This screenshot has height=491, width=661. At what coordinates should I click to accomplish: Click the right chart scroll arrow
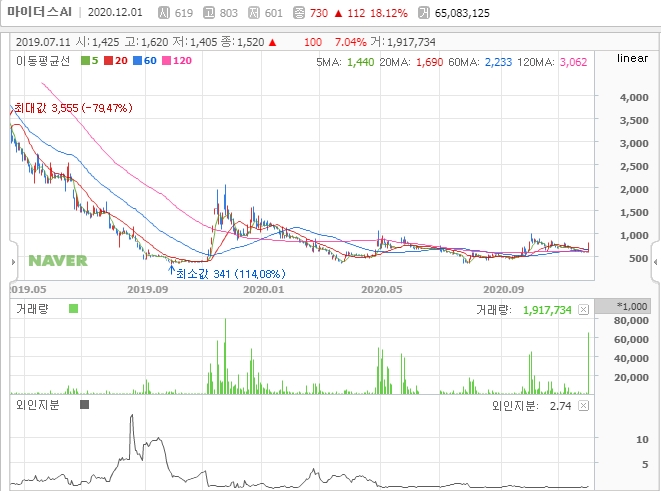point(656,262)
